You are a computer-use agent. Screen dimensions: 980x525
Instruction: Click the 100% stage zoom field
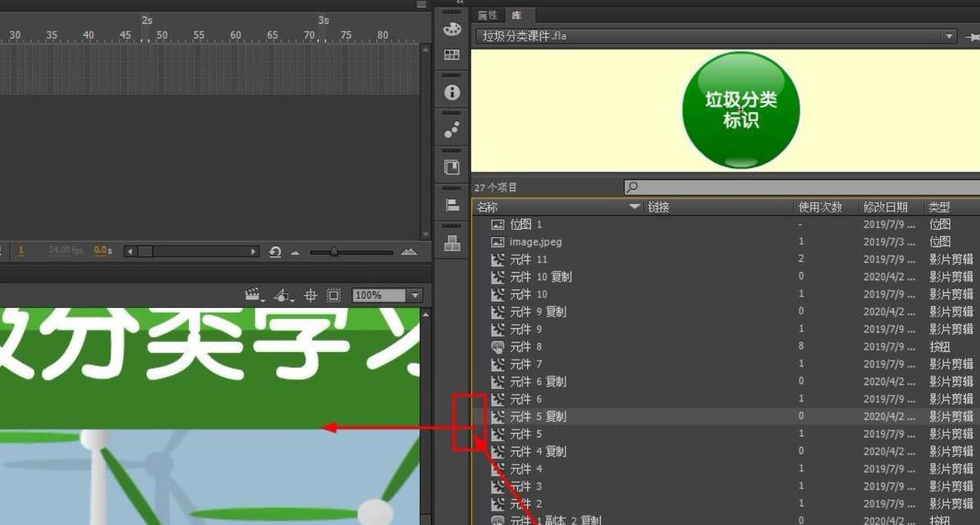pyautogui.click(x=380, y=295)
